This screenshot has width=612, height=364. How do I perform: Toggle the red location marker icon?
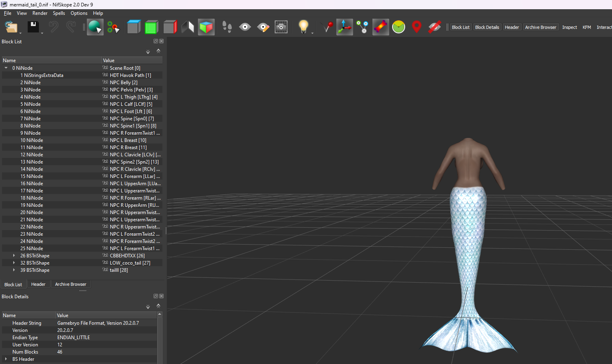point(417,27)
